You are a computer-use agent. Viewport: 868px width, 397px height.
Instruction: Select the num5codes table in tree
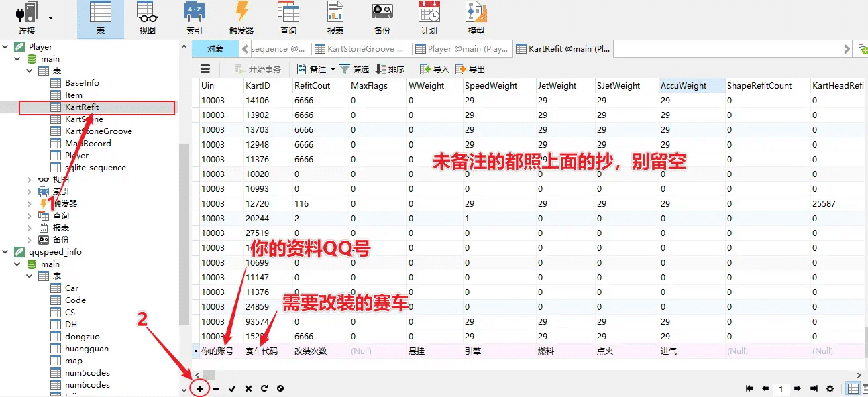(x=87, y=373)
